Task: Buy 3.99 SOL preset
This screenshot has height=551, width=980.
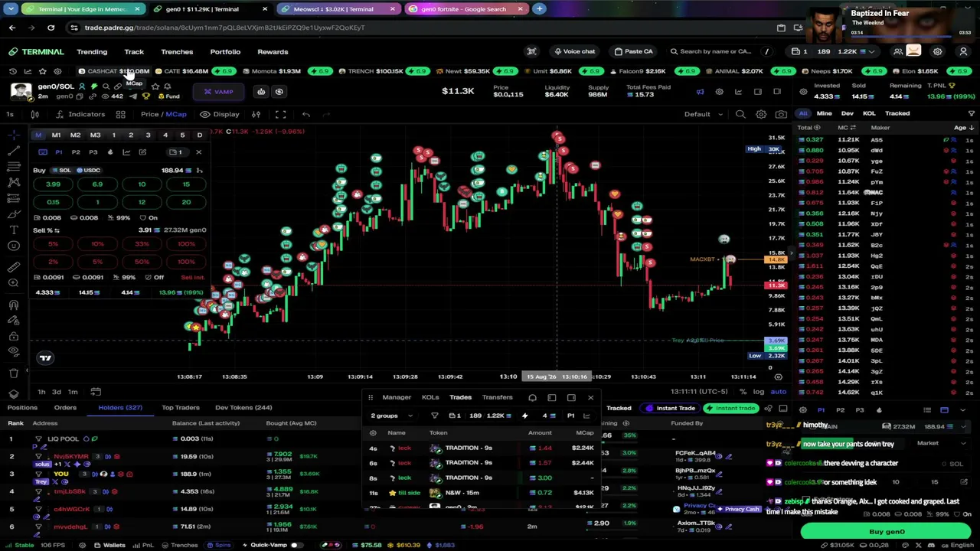Action: tap(53, 184)
